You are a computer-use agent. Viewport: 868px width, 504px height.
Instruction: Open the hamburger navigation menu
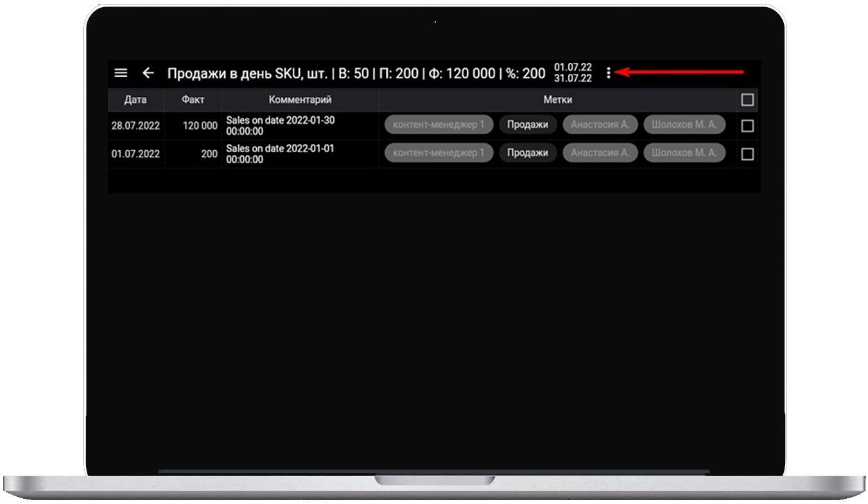121,73
